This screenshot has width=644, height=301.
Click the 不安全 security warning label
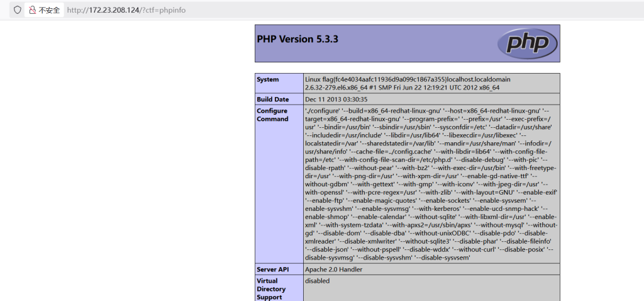[49, 10]
